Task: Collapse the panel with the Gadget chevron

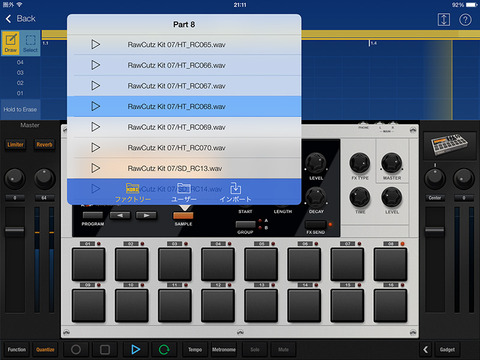Action: [425, 349]
